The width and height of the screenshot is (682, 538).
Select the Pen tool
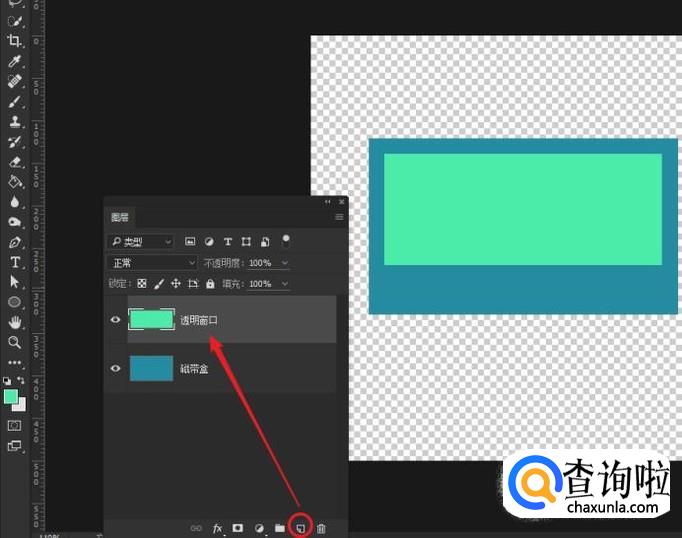point(14,242)
